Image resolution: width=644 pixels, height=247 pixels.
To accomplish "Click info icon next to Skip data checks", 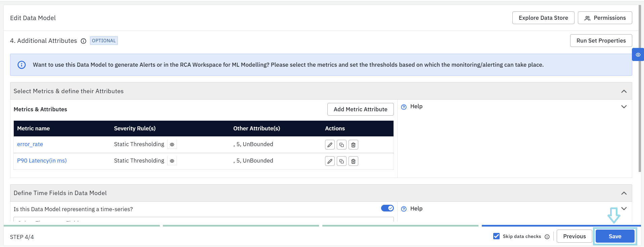I will pyautogui.click(x=547, y=237).
